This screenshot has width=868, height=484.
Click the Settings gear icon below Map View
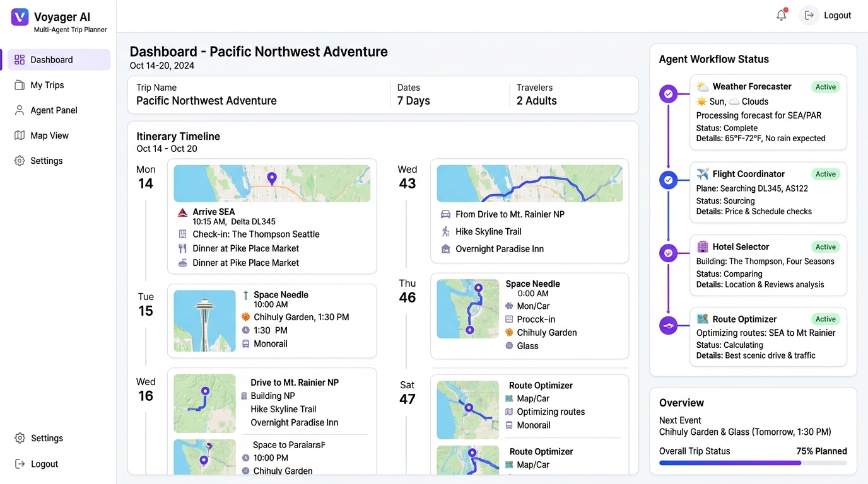coord(20,161)
